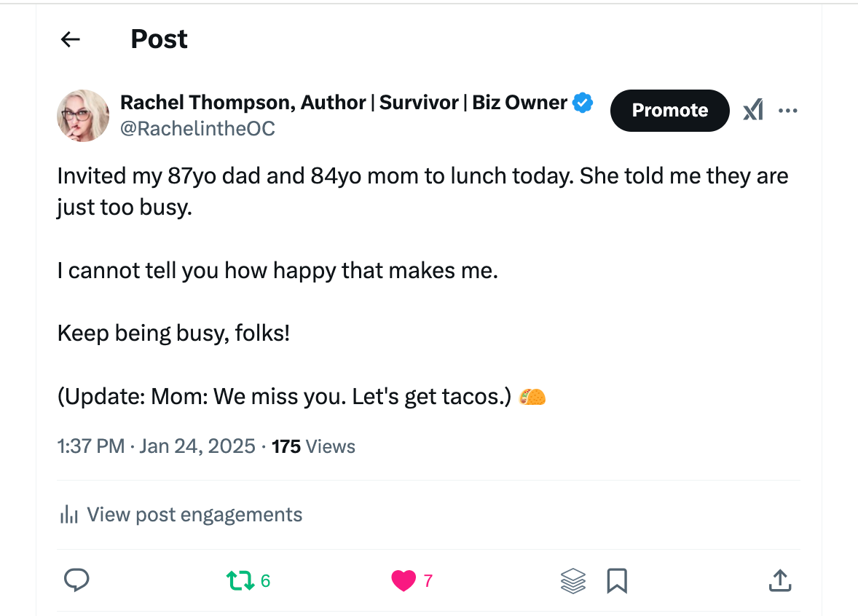The width and height of the screenshot is (858, 616).
Task: Click the reply speech bubble icon
Action: pos(76,580)
